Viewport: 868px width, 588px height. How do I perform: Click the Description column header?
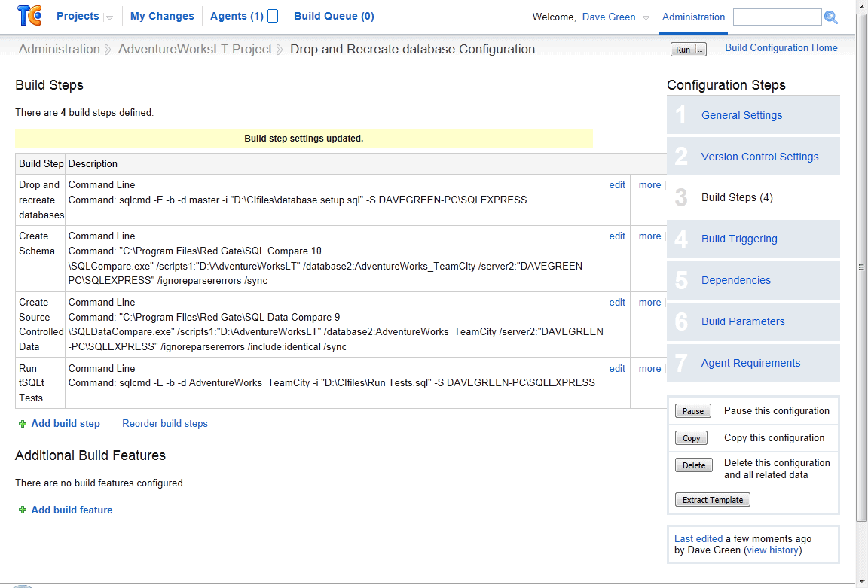[93, 163]
